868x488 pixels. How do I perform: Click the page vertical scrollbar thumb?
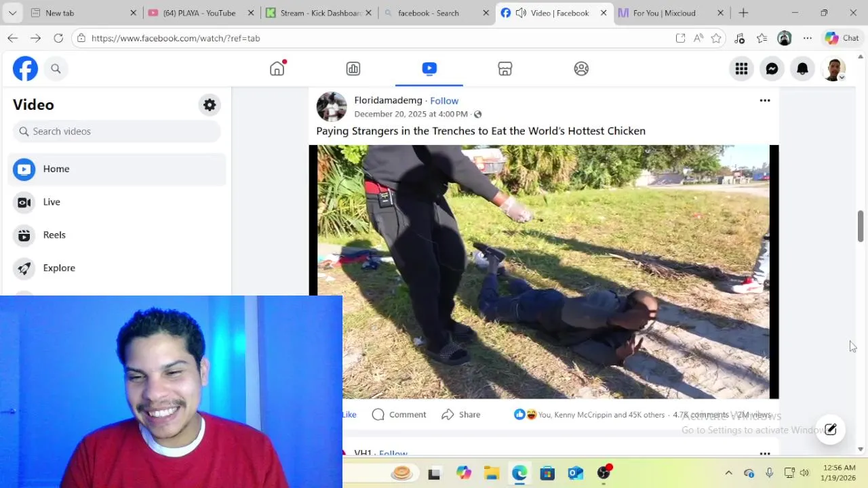pos(861,226)
